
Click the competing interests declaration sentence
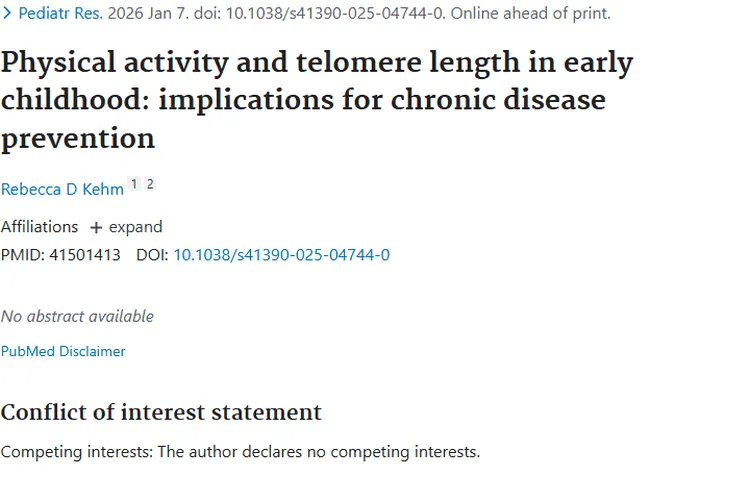(240, 452)
